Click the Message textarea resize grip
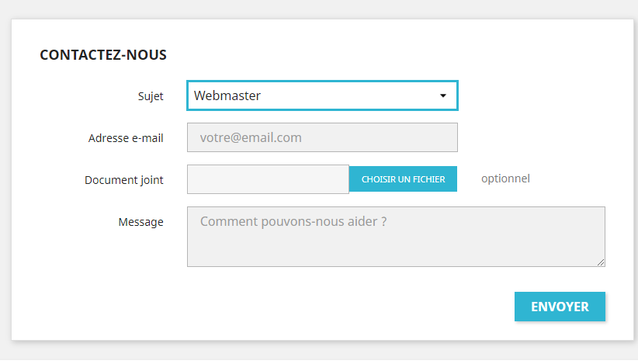The height and width of the screenshot is (364, 638). 601,262
